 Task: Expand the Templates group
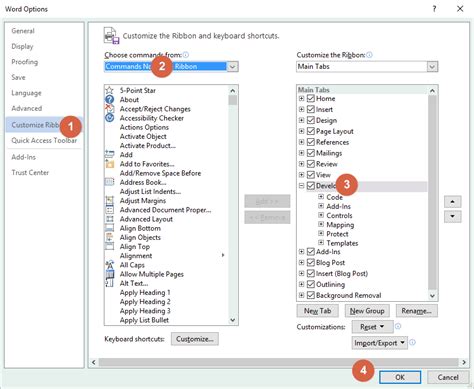[x=321, y=242]
